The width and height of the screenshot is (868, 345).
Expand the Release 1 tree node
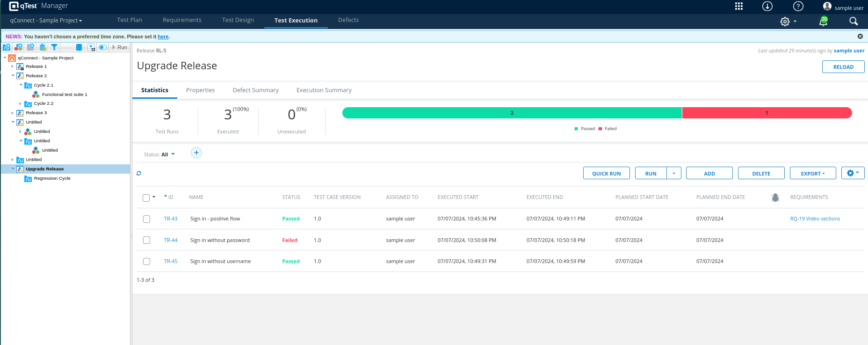point(13,66)
